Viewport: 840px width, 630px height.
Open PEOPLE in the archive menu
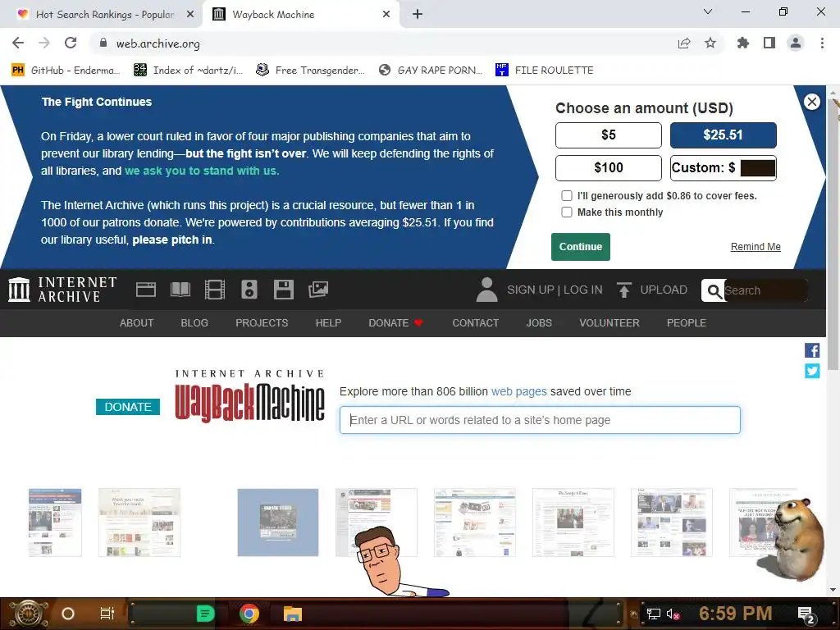coord(687,323)
